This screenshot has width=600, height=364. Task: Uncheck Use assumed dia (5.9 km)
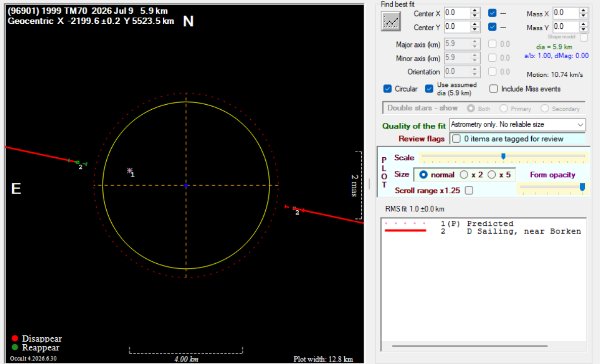click(x=429, y=89)
